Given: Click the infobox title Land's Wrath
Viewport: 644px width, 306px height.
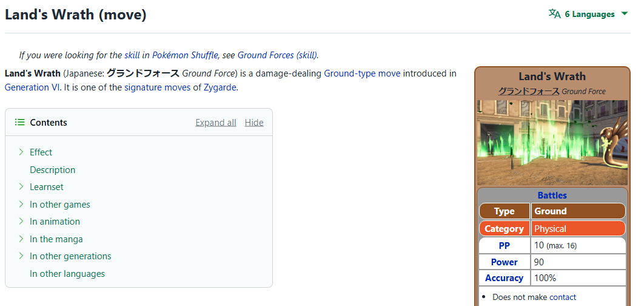Looking at the screenshot, I should 552,76.
